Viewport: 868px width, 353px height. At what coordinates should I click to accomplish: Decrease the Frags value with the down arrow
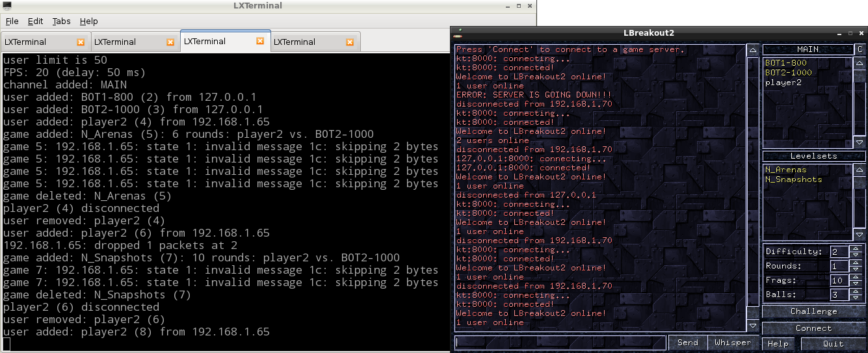point(857,283)
